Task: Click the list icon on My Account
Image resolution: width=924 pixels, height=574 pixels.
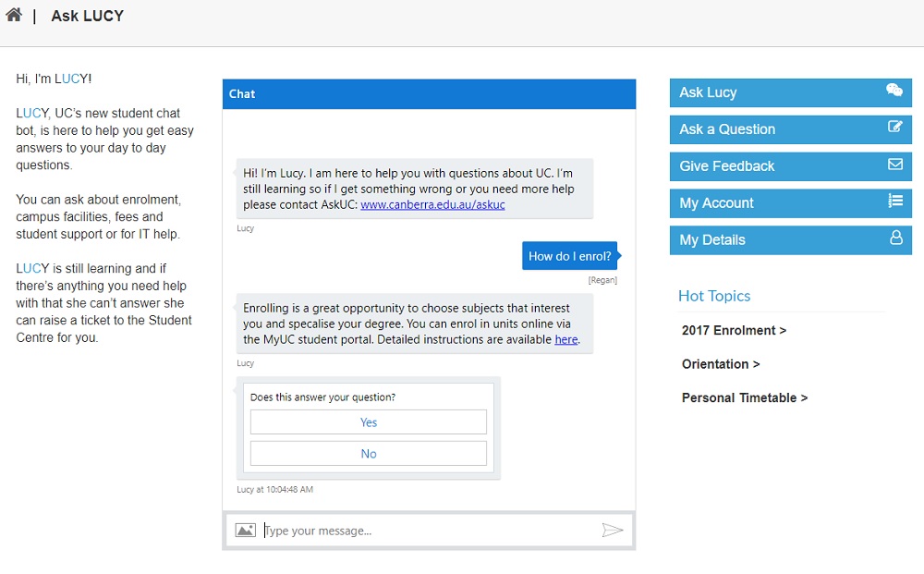Action: pos(895,201)
